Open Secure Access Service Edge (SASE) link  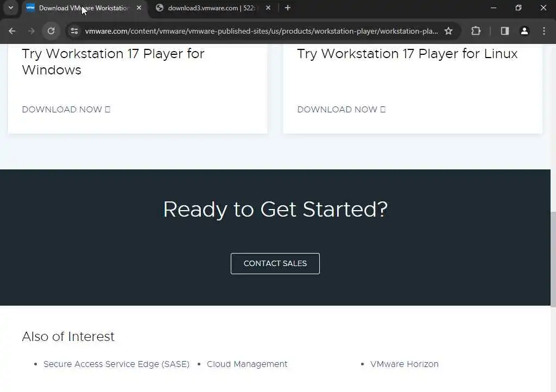click(x=116, y=364)
